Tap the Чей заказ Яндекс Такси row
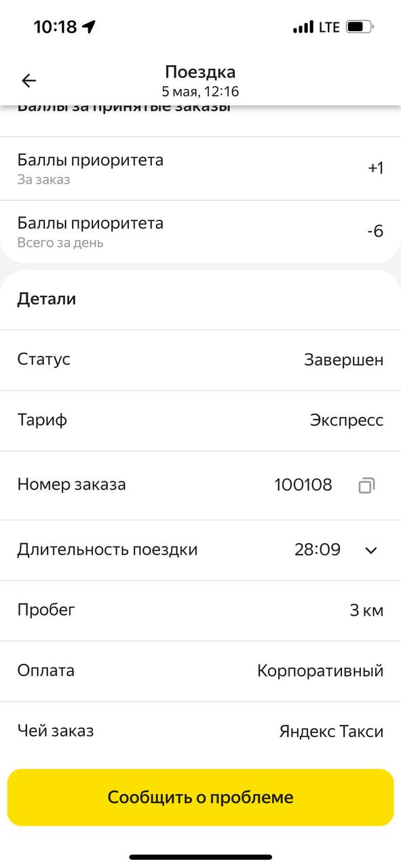The height and width of the screenshot is (868, 401). (200, 731)
